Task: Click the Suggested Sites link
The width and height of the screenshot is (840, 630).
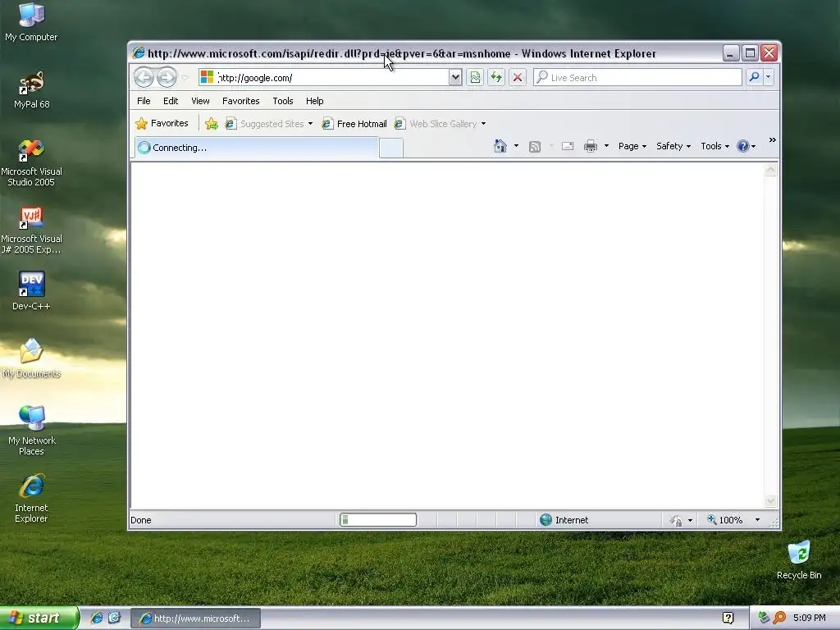Action: pyautogui.click(x=265, y=124)
